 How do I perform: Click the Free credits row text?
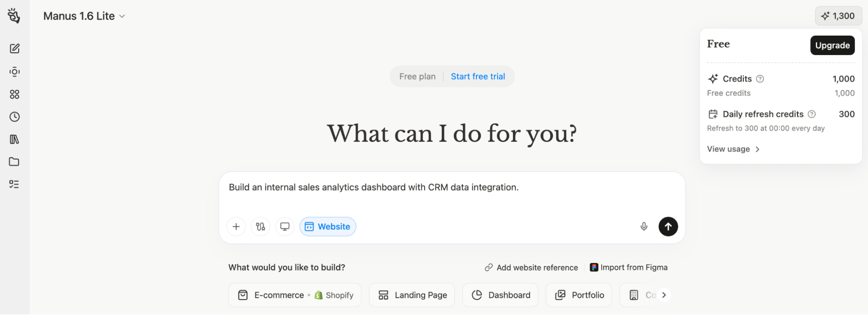coord(729,93)
